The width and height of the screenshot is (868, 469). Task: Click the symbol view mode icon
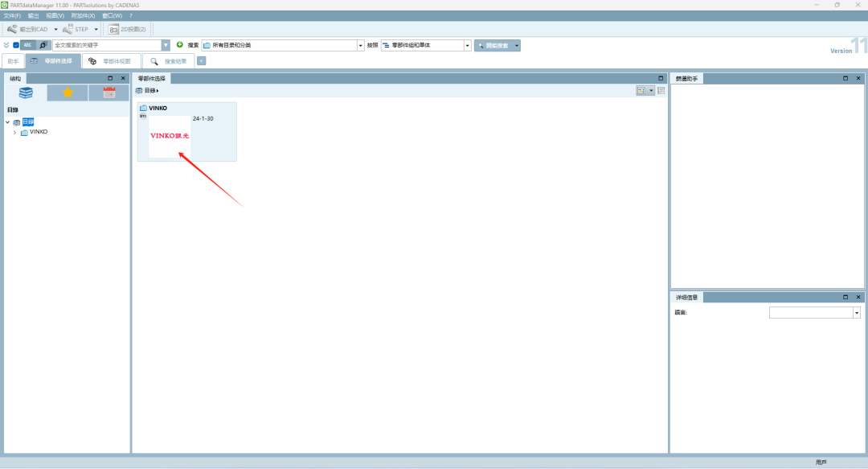pos(641,90)
